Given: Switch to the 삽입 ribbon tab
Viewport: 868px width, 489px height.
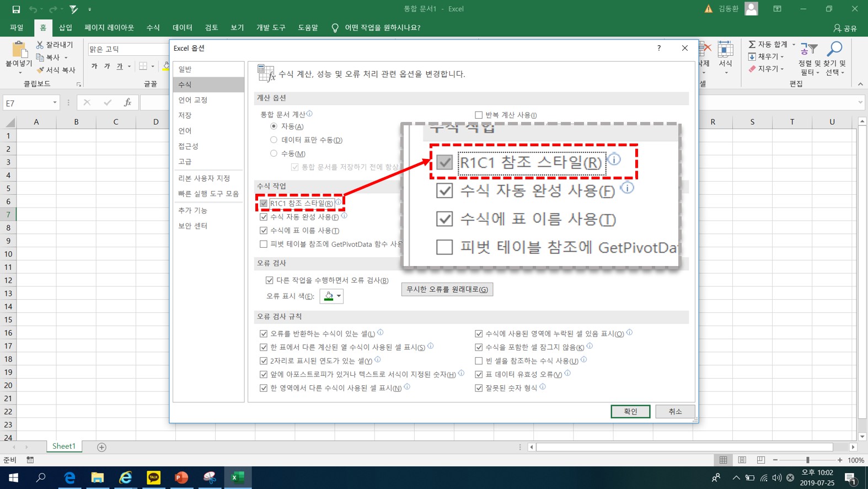Looking at the screenshot, I should pyautogui.click(x=66, y=28).
